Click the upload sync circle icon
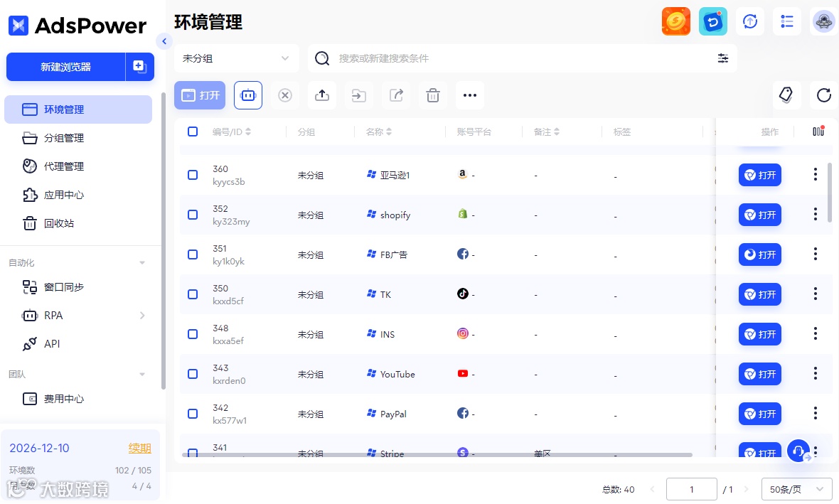Screen dimensions: 839x504 point(750,21)
